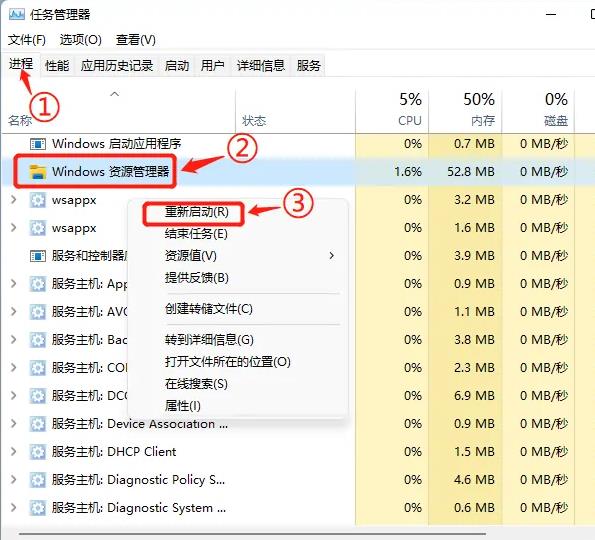Select the Windows 启动应用程序 process name
This screenshot has height=540, width=595.
click(116, 144)
